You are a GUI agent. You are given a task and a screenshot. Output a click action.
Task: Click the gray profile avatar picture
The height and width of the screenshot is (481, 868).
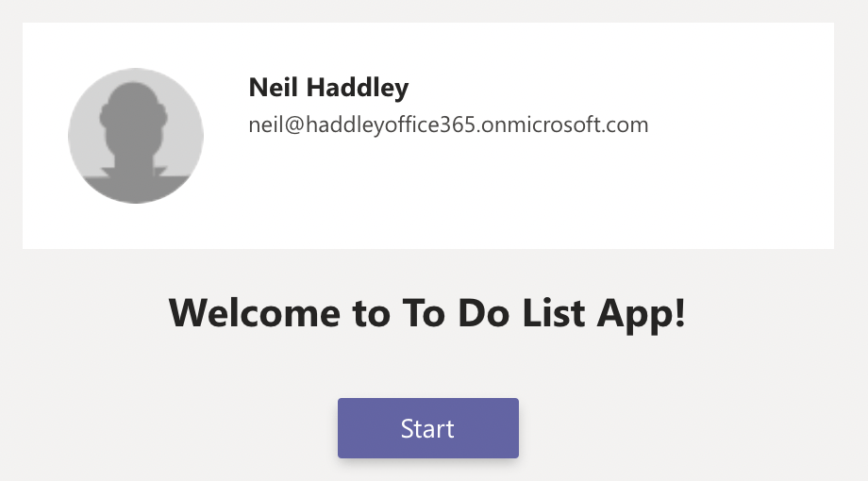(x=136, y=136)
